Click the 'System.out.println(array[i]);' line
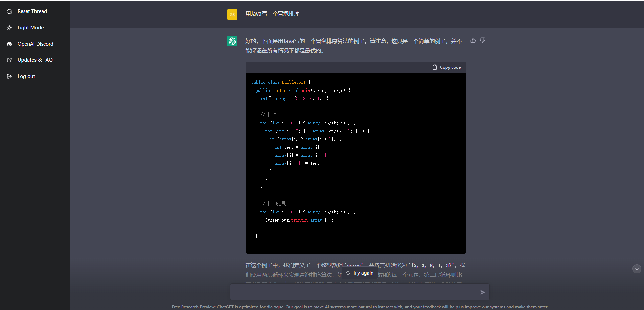 (299, 220)
